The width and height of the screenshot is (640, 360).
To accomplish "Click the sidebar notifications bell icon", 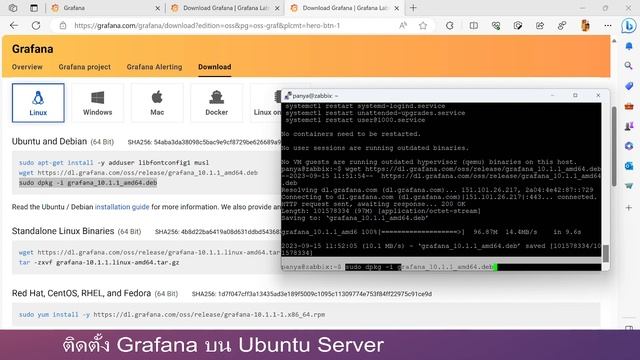I will [x=629, y=46].
